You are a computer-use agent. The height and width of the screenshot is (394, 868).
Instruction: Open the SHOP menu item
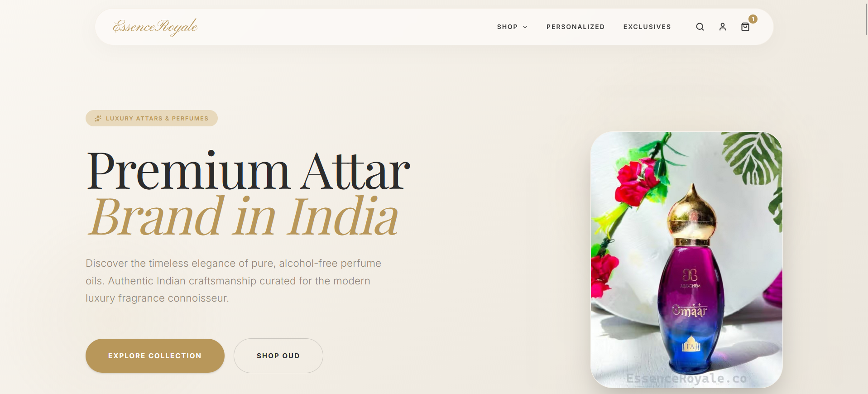pyautogui.click(x=507, y=27)
